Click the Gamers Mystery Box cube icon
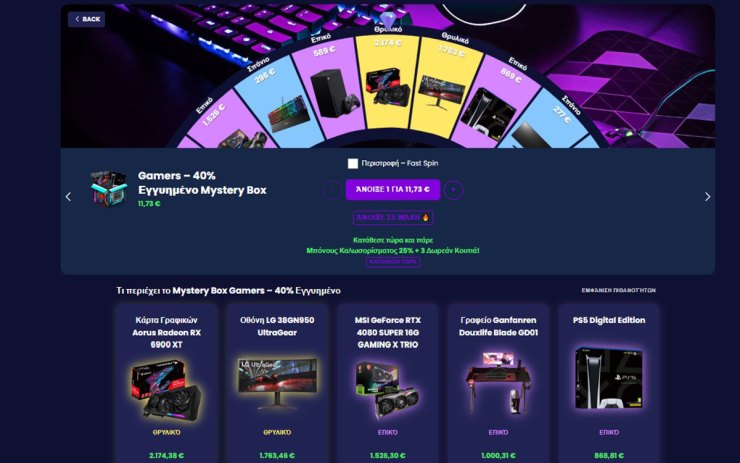Screen dimensions: 740x463 [x=109, y=189]
